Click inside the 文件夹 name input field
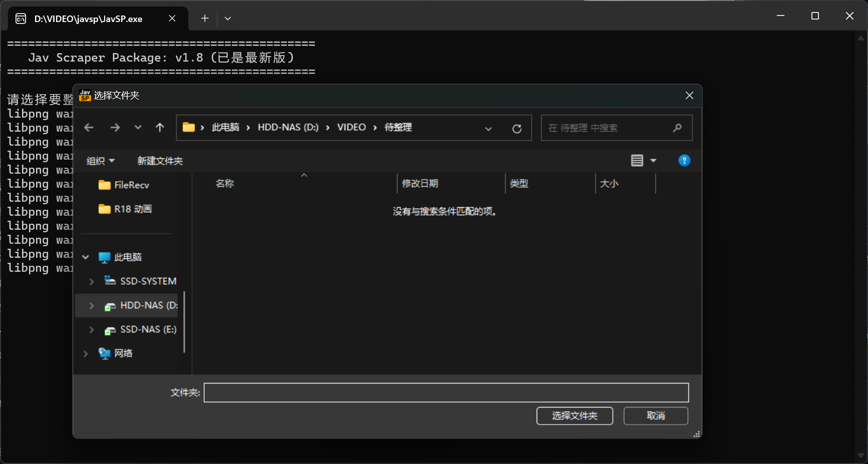868x464 pixels. (446, 392)
